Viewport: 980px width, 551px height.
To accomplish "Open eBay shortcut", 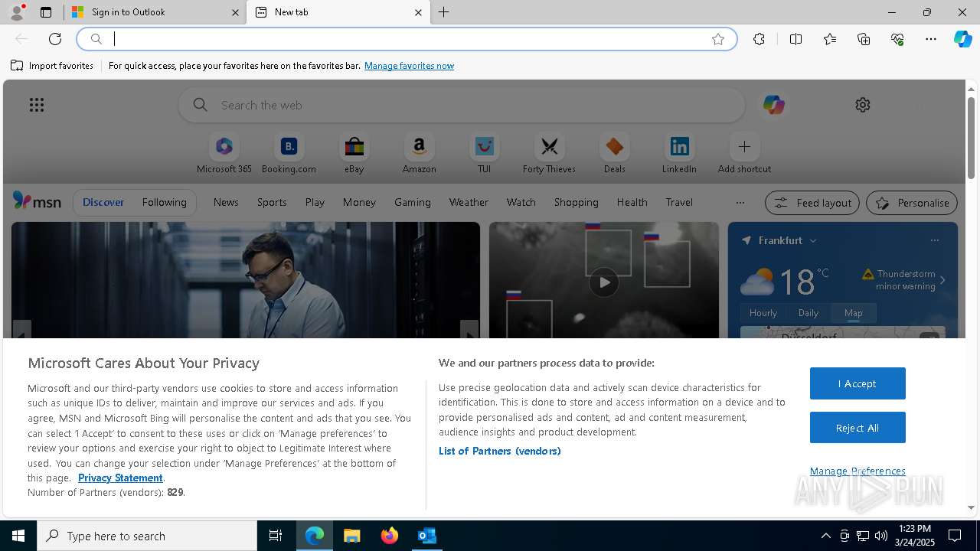I will pos(354,154).
